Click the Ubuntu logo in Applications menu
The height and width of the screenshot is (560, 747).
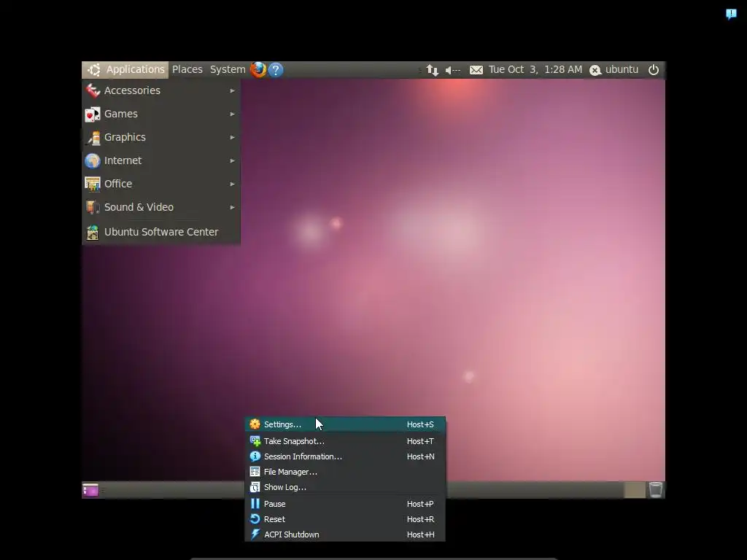[x=94, y=69]
